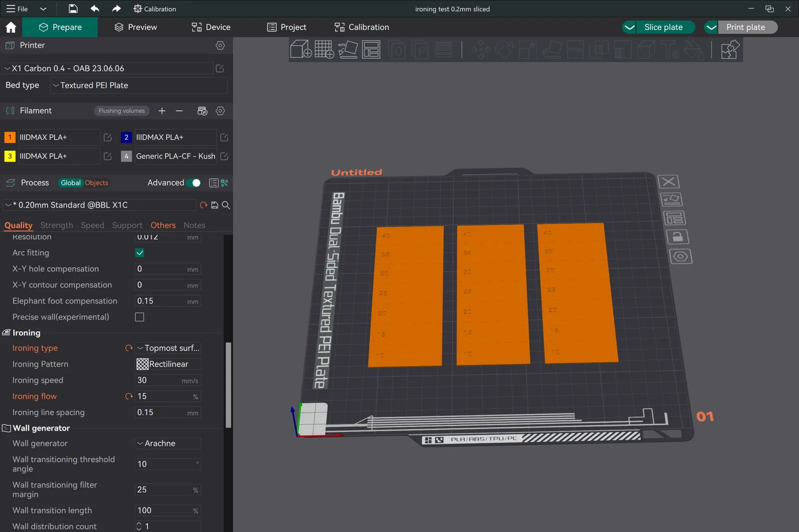Image resolution: width=799 pixels, height=532 pixels.
Task: Click the Auto orient toolbar icon
Action: 348,49
